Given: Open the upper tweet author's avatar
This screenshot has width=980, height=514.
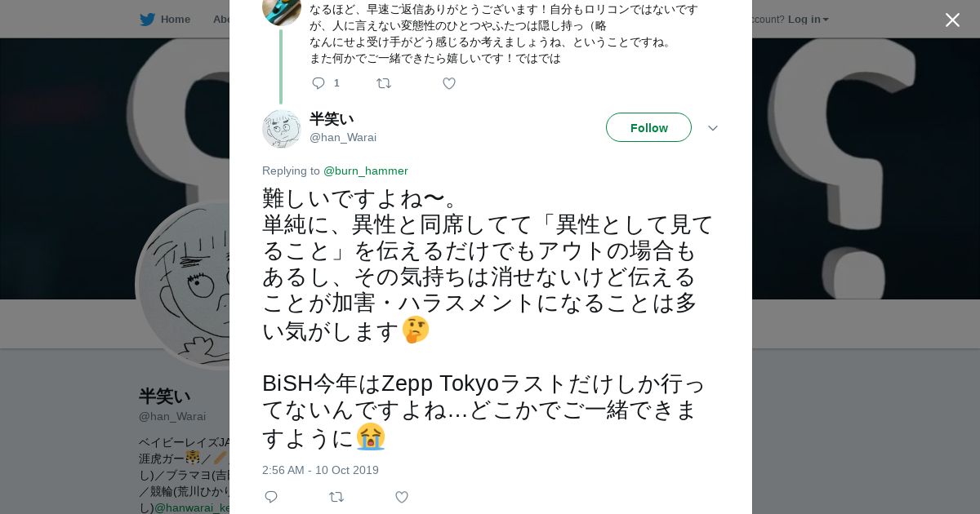Looking at the screenshot, I should [x=282, y=10].
